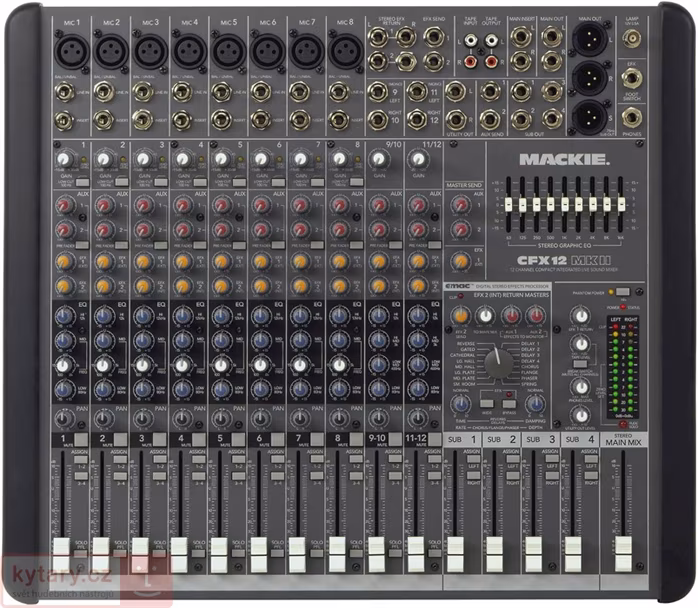This screenshot has width=698, height=608.
Task: Click the channel 3 Hi EQ knob
Action: (x=143, y=316)
